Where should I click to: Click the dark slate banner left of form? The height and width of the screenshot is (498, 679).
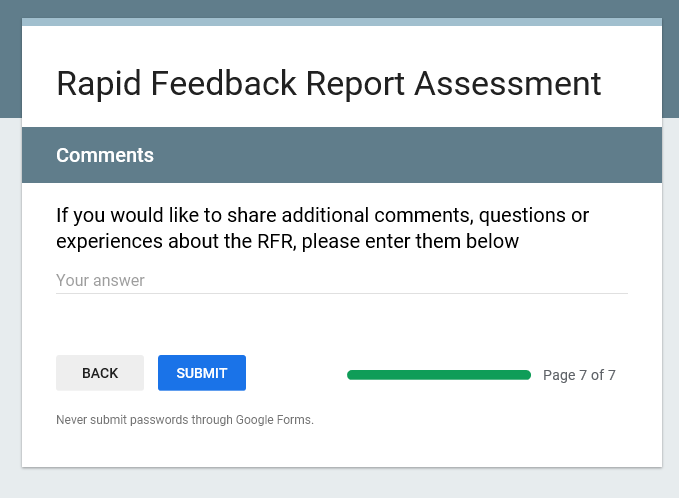coord(10,60)
